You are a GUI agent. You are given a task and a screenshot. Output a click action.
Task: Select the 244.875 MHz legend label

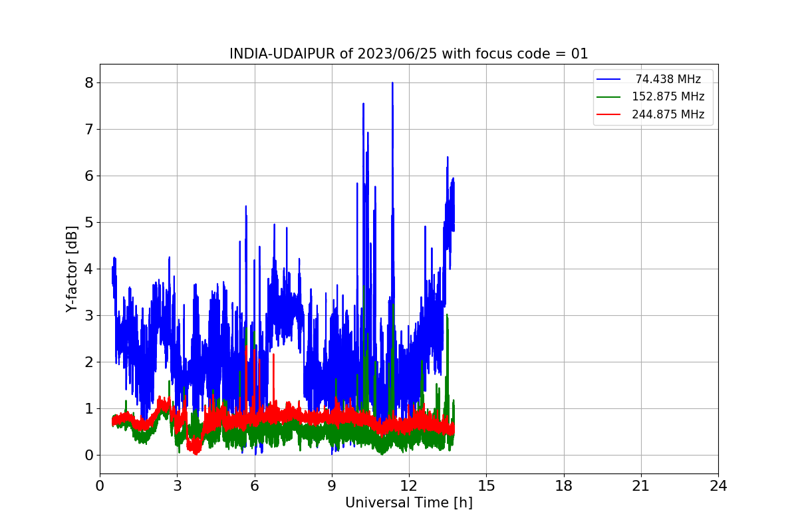668,114
